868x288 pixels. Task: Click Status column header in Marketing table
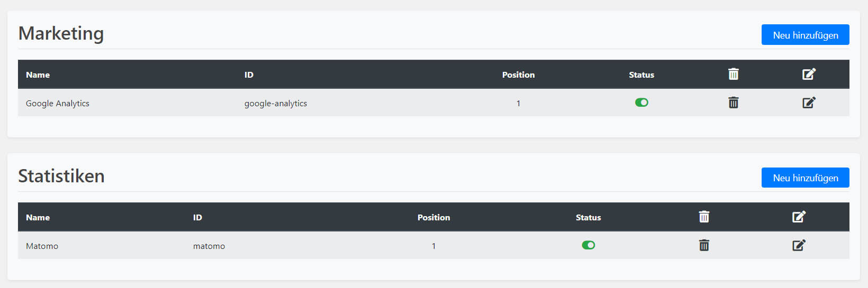pyautogui.click(x=641, y=75)
